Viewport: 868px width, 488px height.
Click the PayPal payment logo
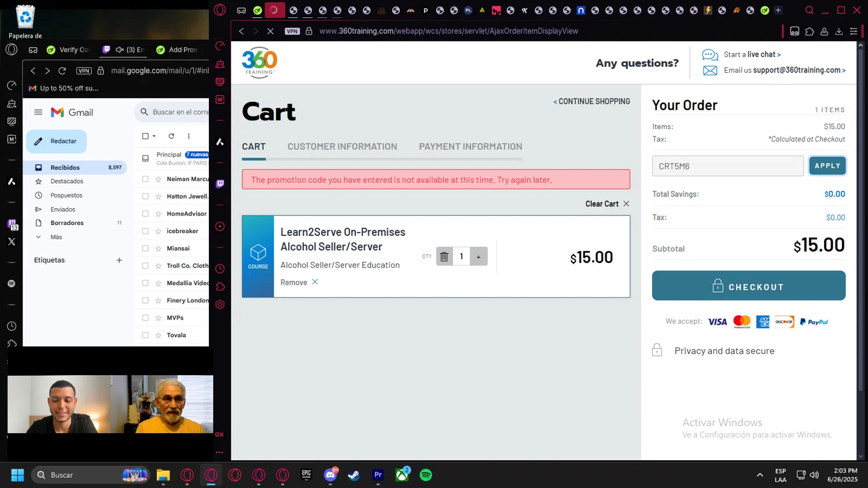click(814, 322)
